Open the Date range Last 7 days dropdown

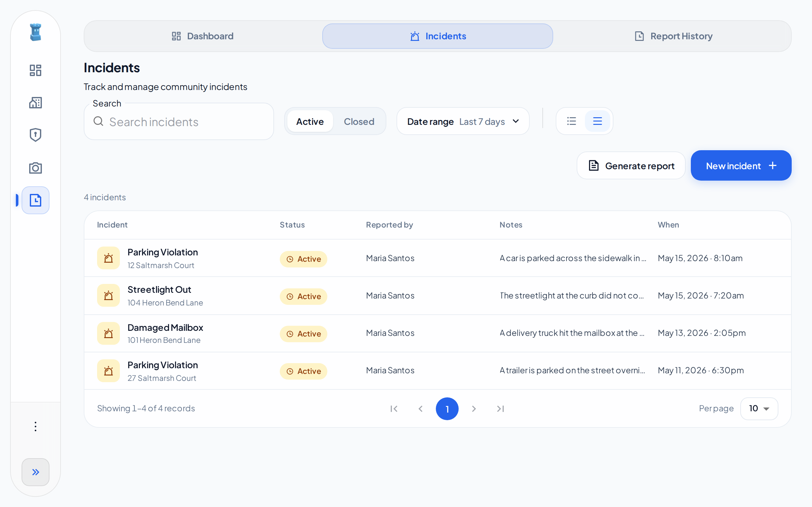pyautogui.click(x=463, y=121)
